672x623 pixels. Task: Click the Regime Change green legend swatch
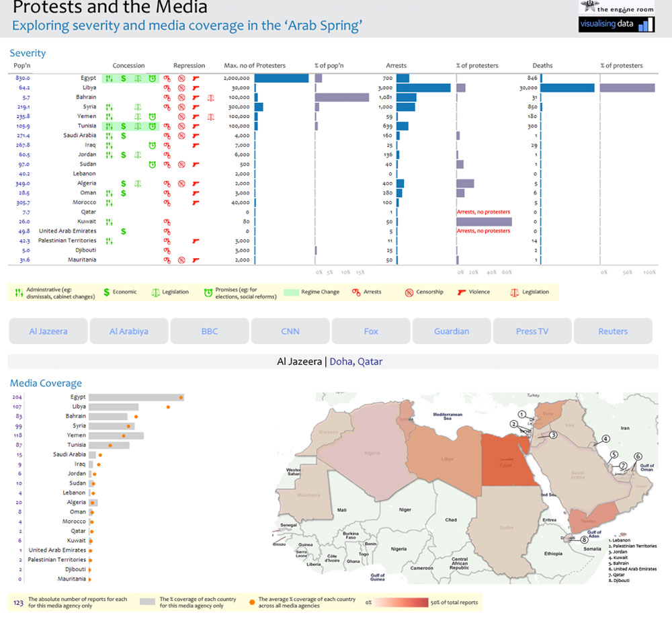tap(292, 292)
